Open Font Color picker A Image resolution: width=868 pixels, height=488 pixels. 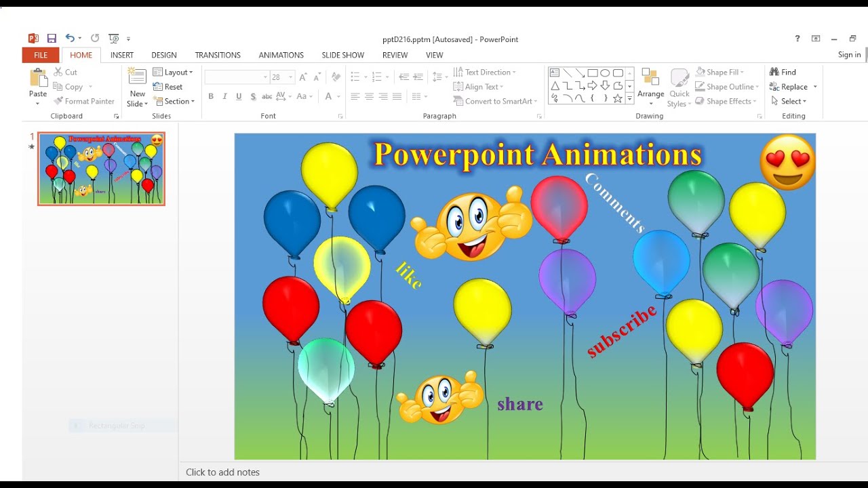coord(329,96)
